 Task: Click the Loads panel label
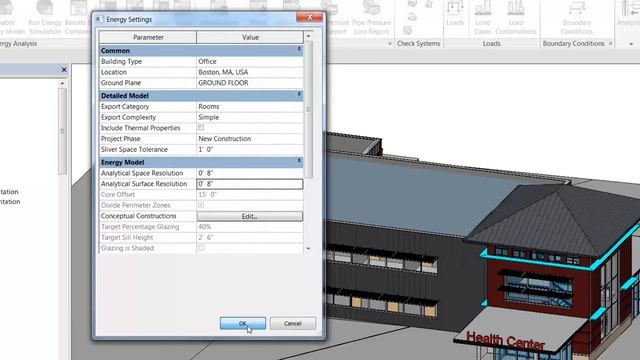click(491, 43)
